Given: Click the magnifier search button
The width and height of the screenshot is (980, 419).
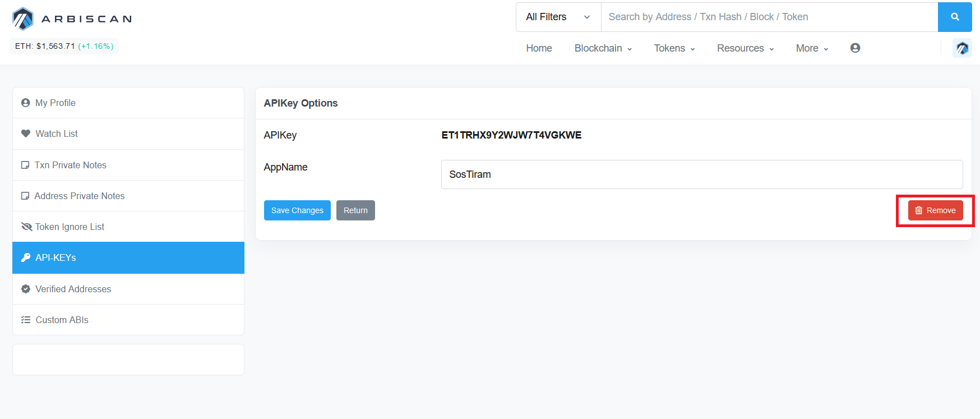Looking at the screenshot, I should [955, 17].
